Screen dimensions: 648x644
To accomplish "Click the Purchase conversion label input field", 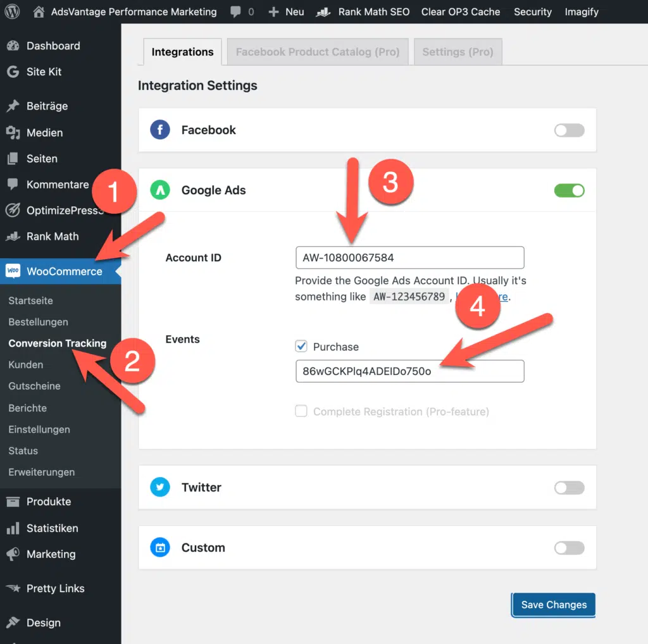I will point(410,371).
